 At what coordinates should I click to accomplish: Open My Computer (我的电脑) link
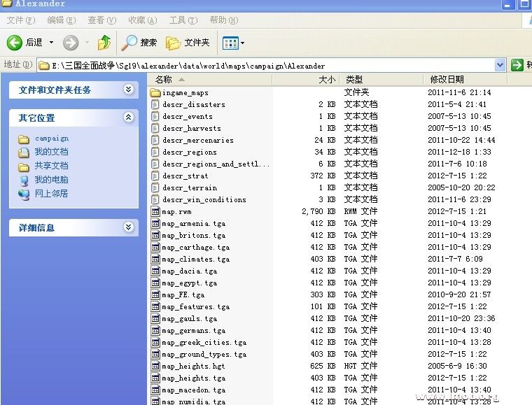[x=51, y=180]
